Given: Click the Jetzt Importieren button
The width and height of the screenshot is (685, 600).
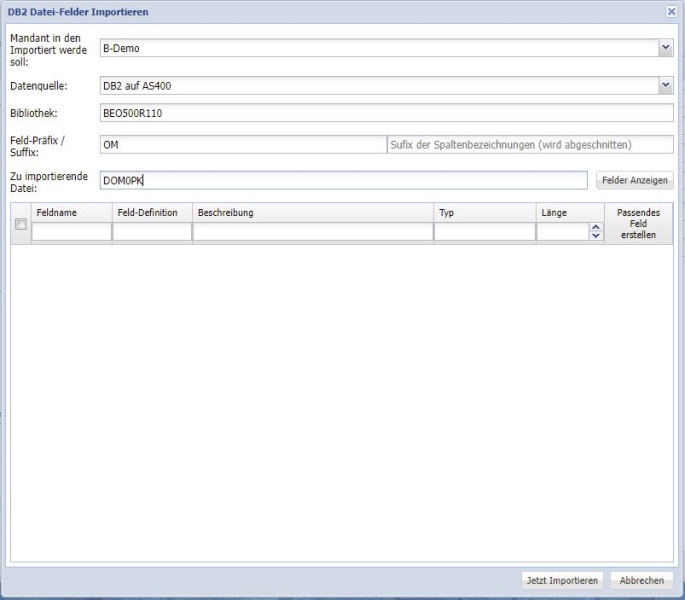Looking at the screenshot, I should pos(562,580).
